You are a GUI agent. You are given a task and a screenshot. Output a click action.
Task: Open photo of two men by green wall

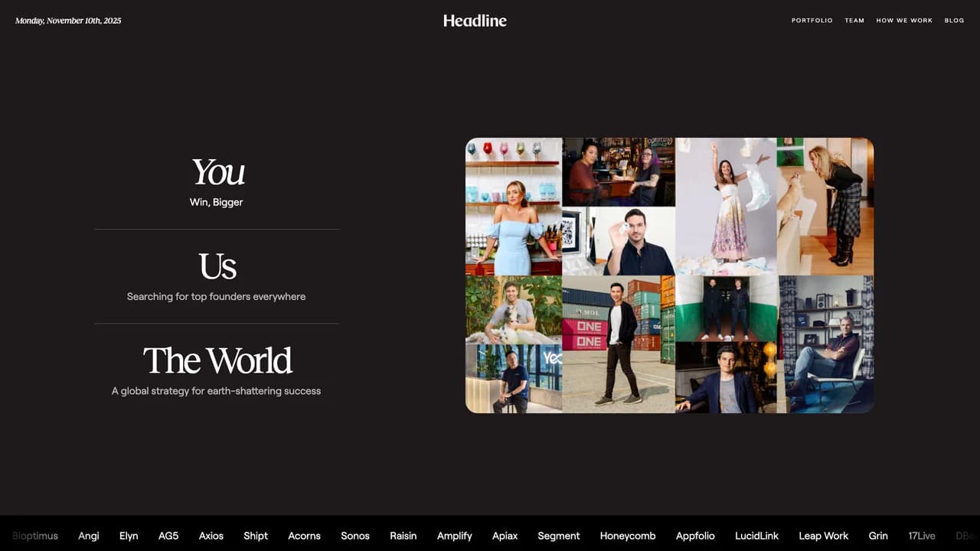click(x=726, y=308)
